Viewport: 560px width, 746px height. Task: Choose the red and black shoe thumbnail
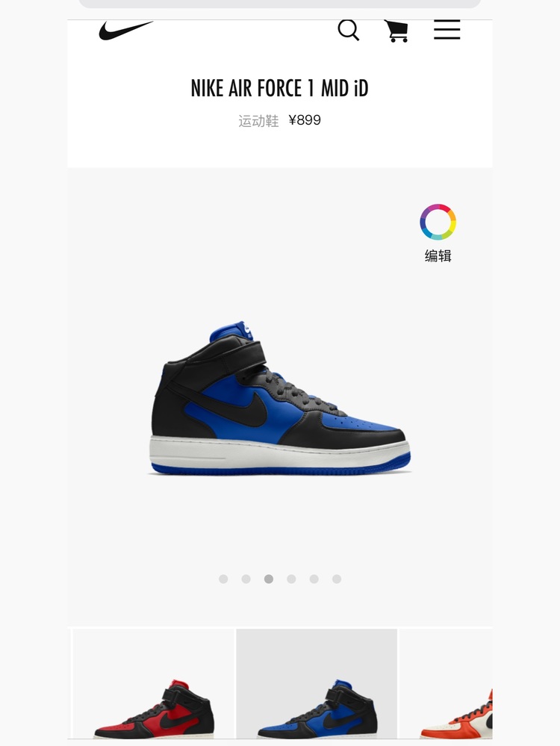153,684
